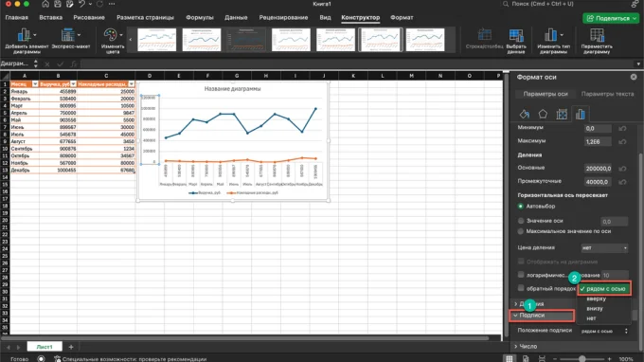Switch to Параметры оси tab button
Image resolution: width=644 pixels, height=362 pixels.
click(x=546, y=94)
